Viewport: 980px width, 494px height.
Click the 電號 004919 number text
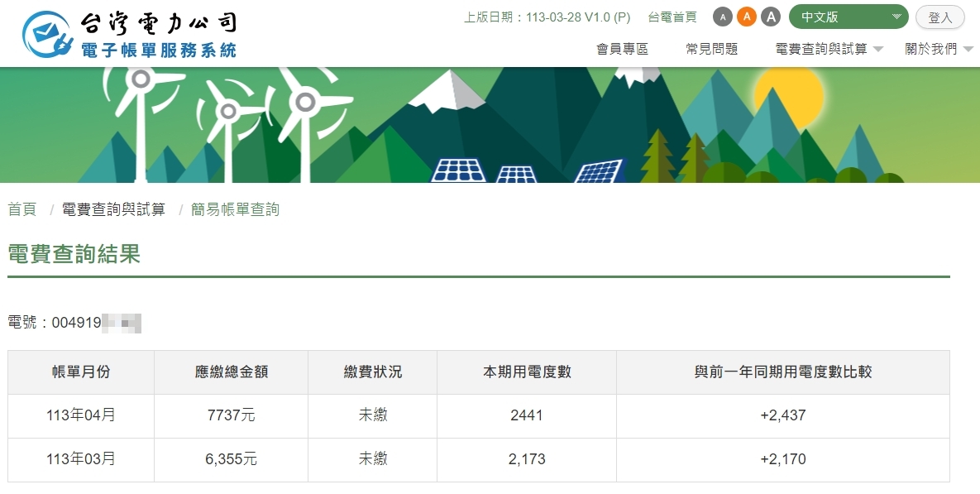tap(74, 323)
